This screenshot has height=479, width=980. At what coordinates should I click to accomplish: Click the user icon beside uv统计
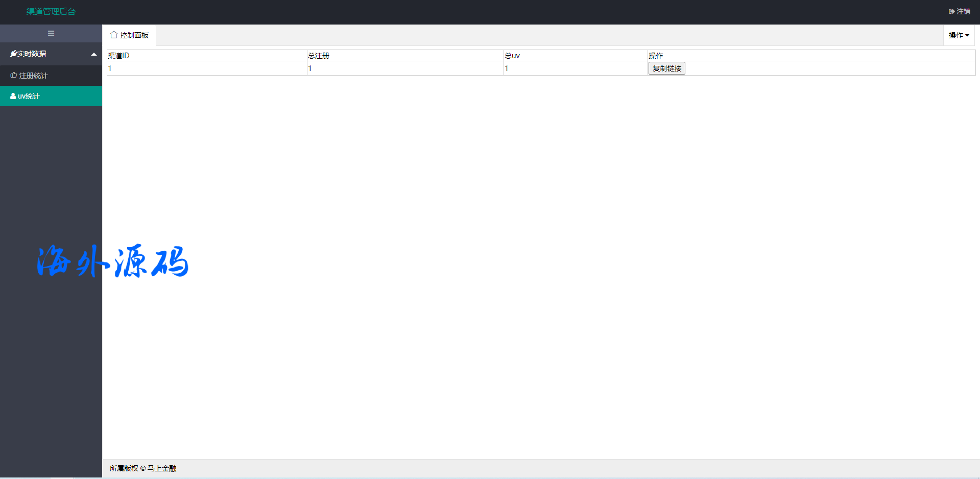tap(13, 96)
